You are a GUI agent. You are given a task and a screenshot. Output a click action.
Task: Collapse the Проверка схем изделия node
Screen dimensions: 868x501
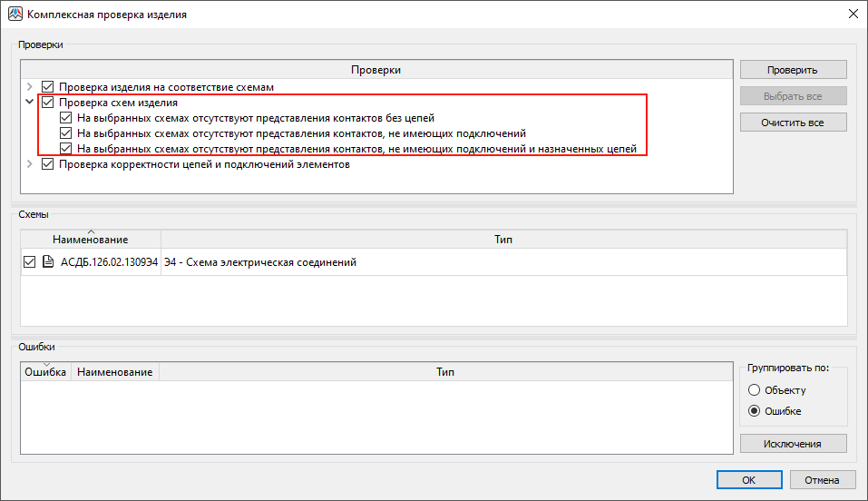30,103
